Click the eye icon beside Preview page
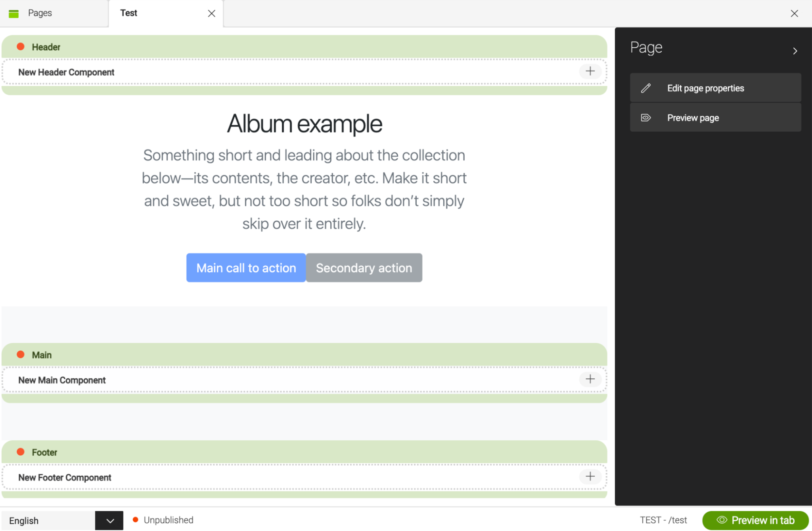 click(x=645, y=117)
